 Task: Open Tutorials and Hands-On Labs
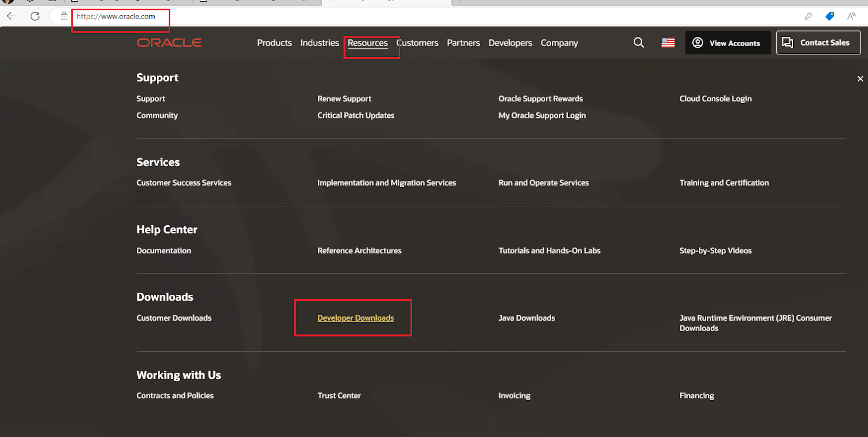pyautogui.click(x=550, y=251)
